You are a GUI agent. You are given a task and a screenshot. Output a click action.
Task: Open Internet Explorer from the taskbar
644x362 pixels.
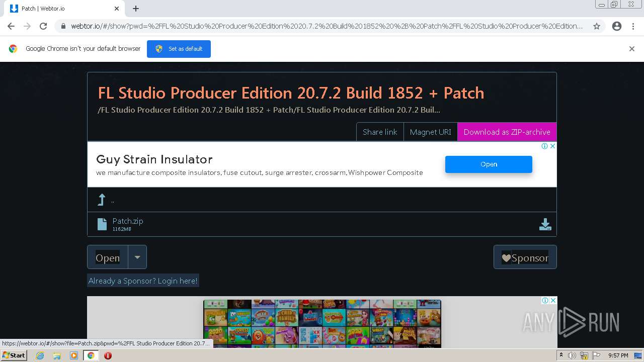[x=40, y=355]
